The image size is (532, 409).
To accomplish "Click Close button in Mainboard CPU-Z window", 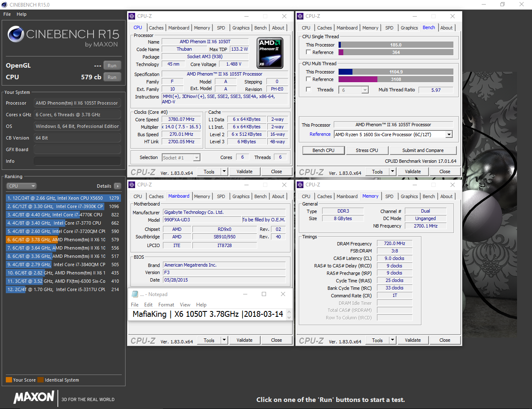I will tap(276, 340).
